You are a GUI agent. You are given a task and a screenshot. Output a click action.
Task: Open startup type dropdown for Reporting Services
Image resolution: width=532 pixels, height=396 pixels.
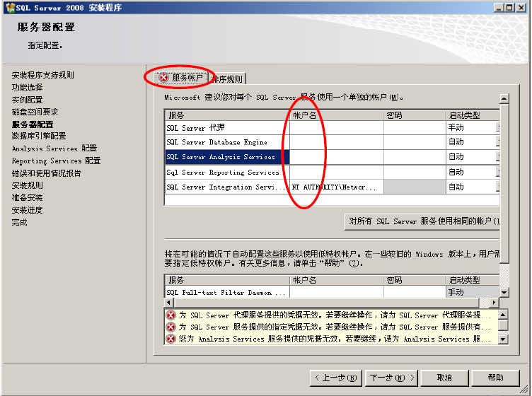(498, 172)
